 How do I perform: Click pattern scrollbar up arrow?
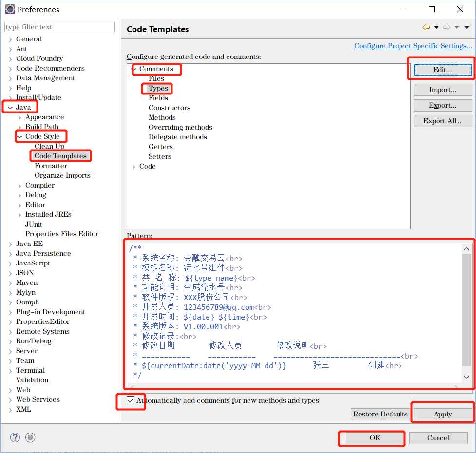[466, 249]
